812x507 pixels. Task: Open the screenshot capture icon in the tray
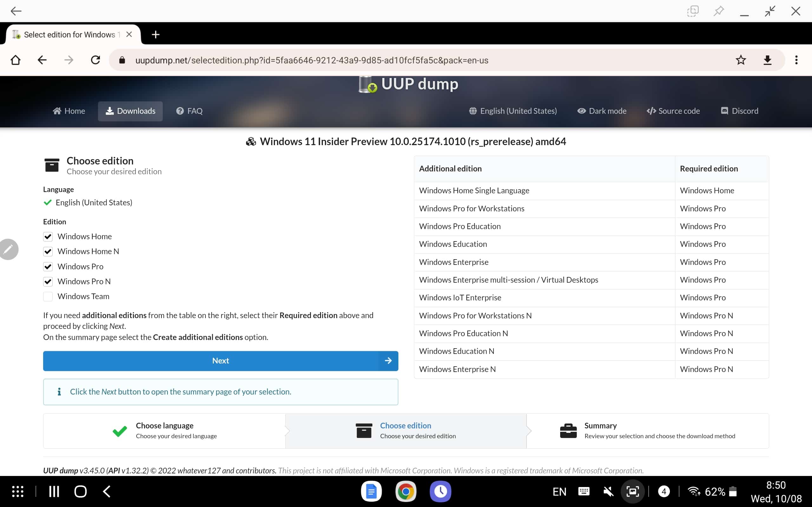pyautogui.click(x=632, y=491)
